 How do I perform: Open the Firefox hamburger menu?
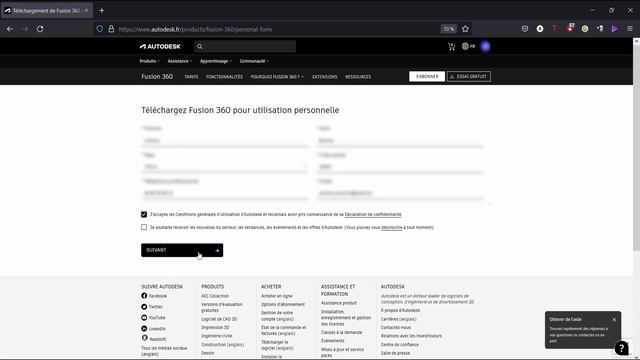point(630,29)
